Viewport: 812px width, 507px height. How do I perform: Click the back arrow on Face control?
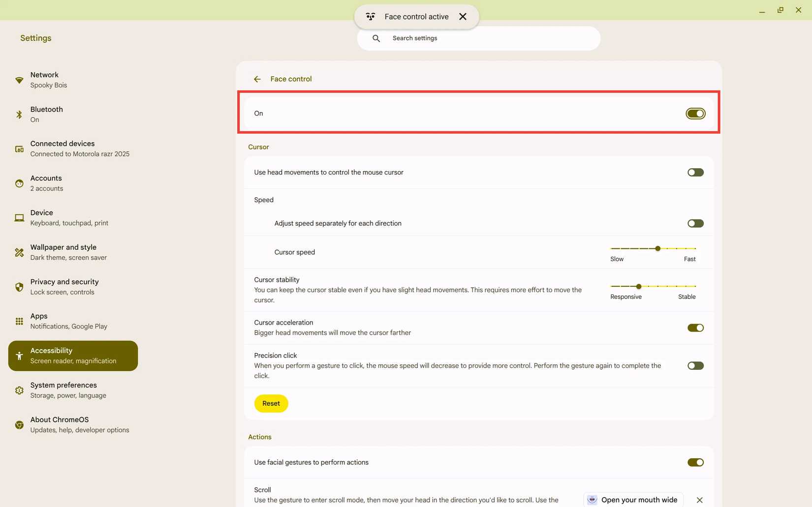pyautogui.click(x=257, y=79)
